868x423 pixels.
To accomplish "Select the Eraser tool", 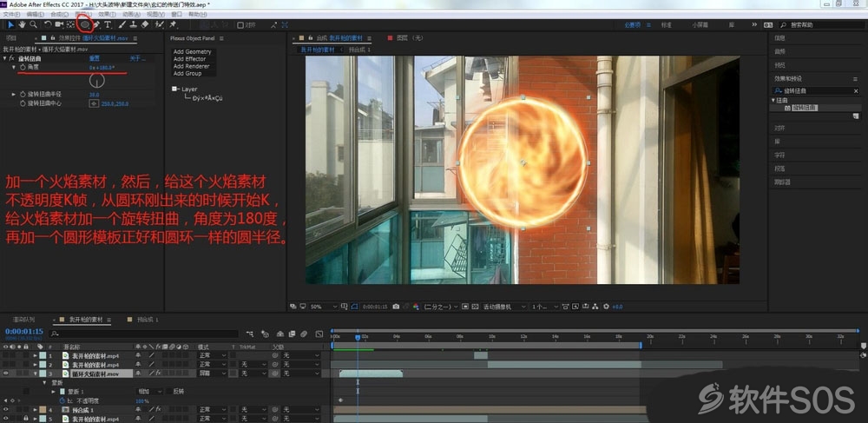I will click(144, 24).
